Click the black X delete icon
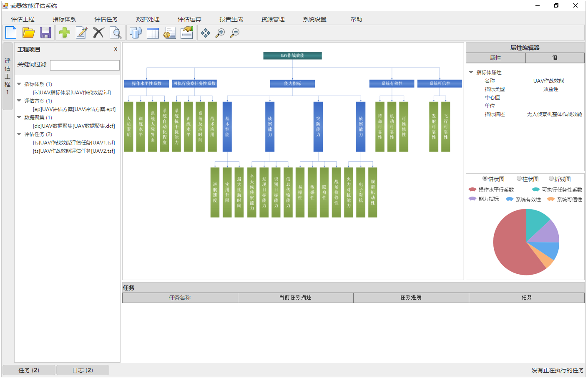 [x=98, y=33]
